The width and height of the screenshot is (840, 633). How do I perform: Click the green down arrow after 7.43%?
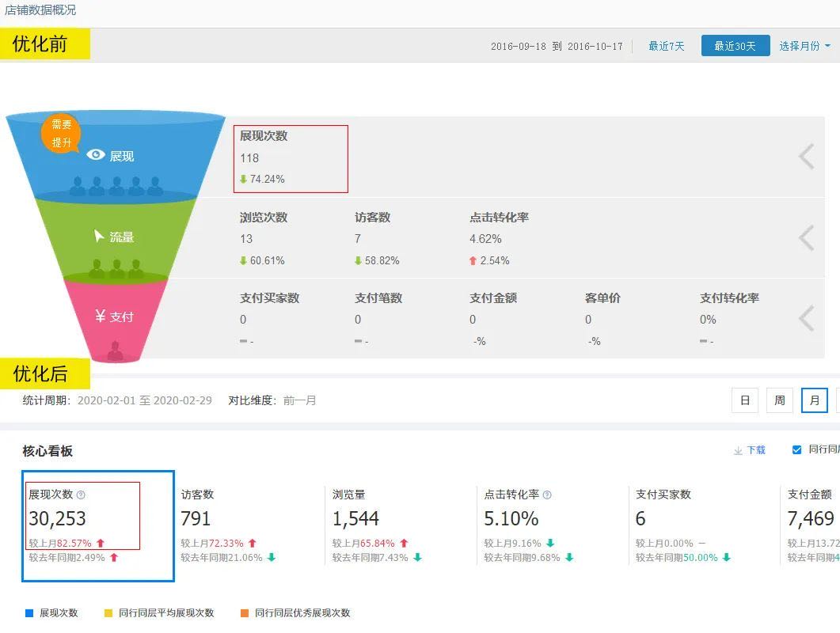417,558
